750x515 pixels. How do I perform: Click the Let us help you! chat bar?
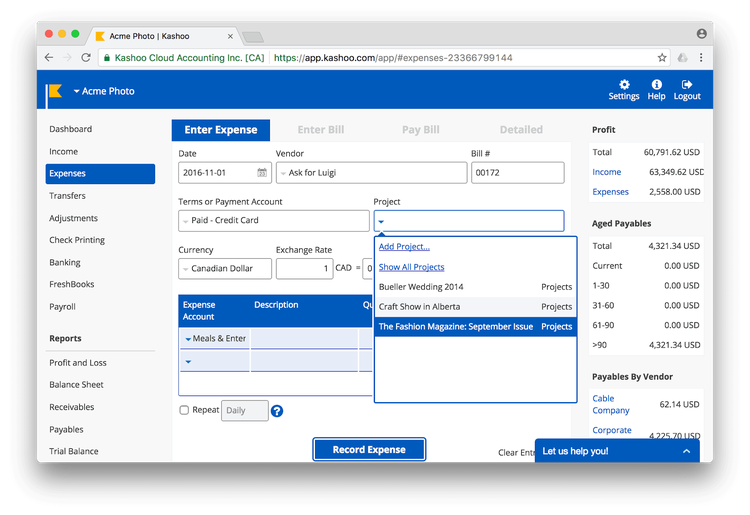click(x=617, y=451)
